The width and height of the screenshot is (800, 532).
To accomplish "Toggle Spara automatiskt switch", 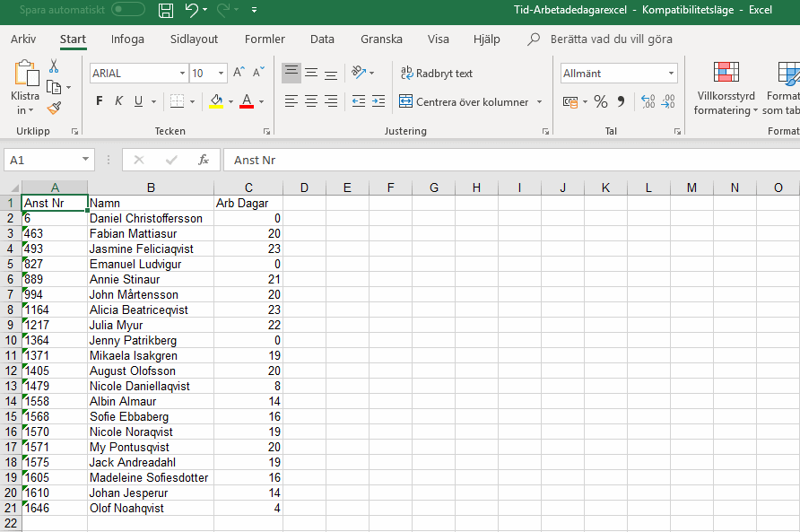I will (x=128, y=9).
